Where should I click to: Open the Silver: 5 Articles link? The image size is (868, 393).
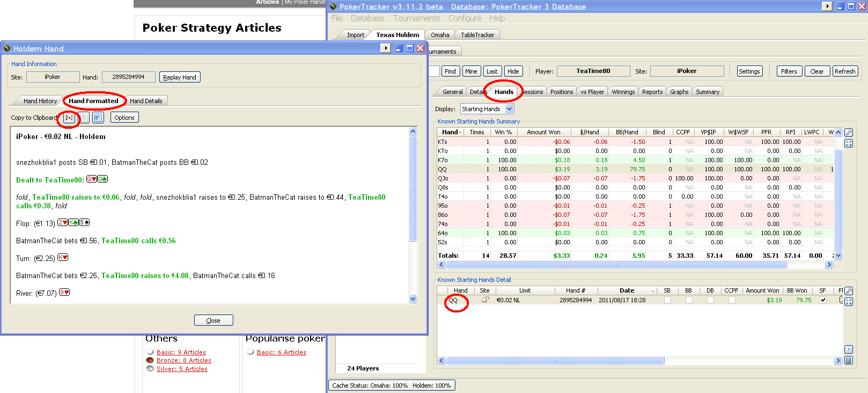[x=182, y=369]
